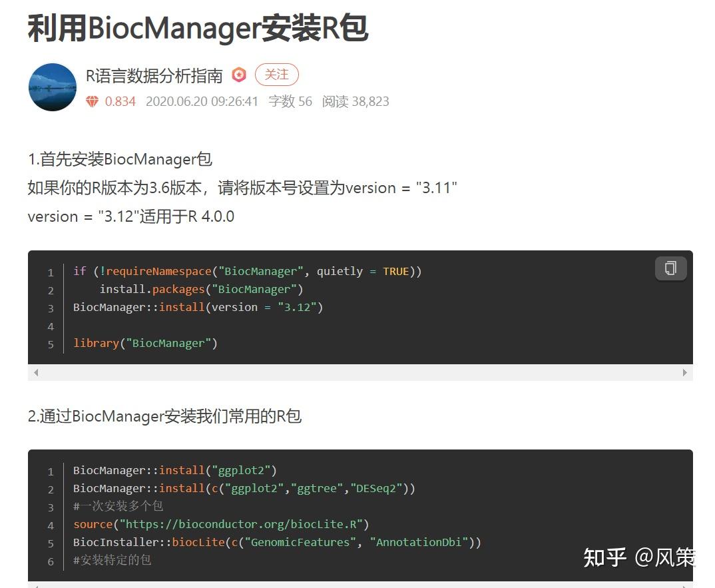Click the 关注 follow button
This screenshot has height=588, width=715.
277,75
